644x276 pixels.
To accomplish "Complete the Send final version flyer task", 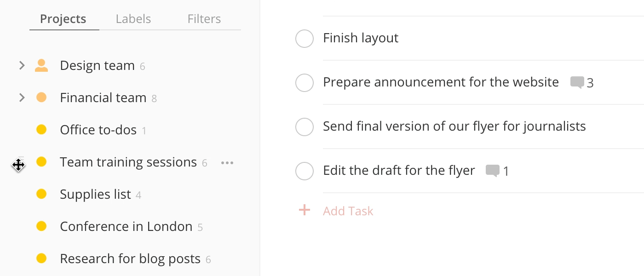I will point(305,127).
